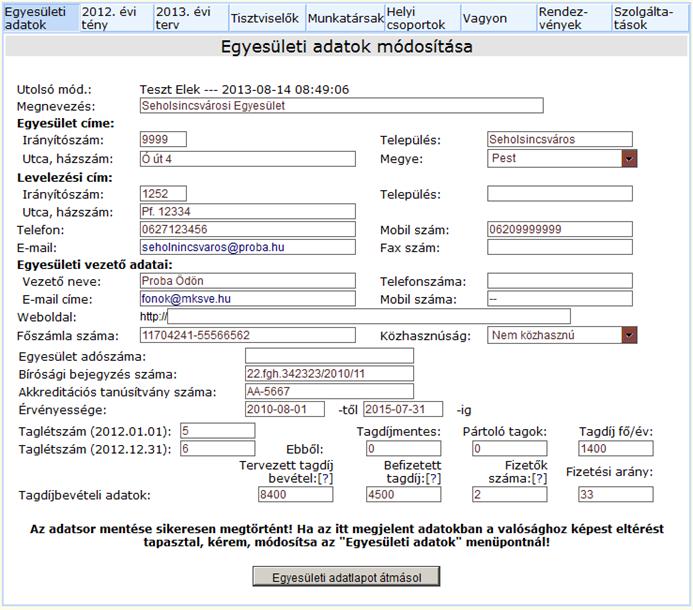Open help [?] for Befizetett tagdíj
This screenshot has width=693, height=610.
tap(433, 478)
